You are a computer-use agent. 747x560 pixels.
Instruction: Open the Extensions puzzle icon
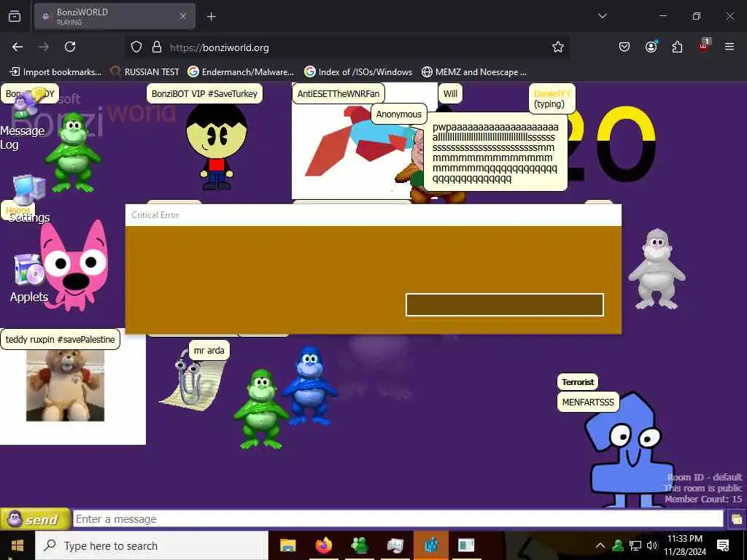677,47
